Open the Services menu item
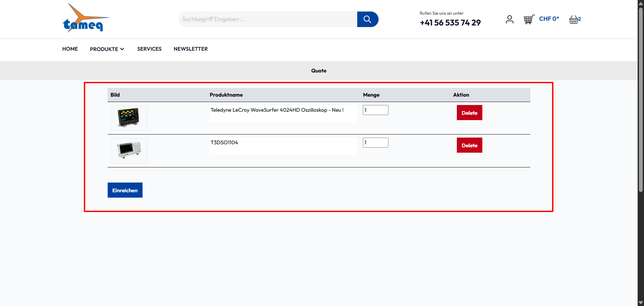 pyautogui.click(x=149, y=49)
